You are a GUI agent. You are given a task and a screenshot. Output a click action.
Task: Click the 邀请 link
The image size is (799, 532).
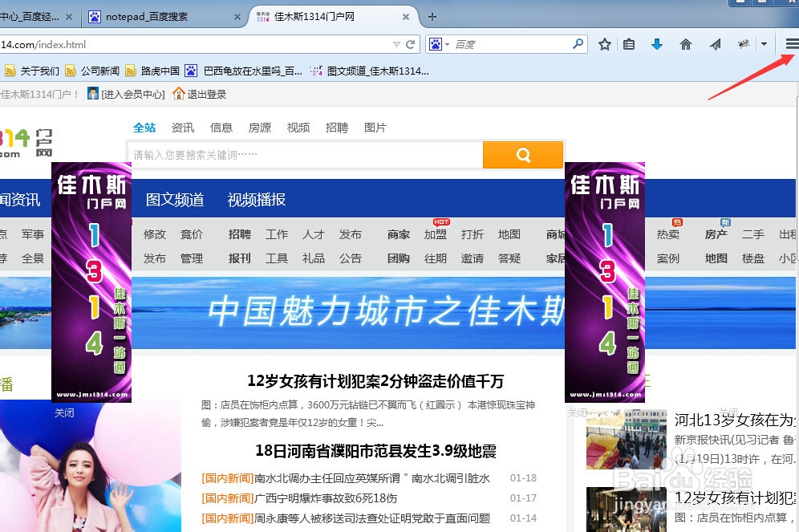click(473, 258)
